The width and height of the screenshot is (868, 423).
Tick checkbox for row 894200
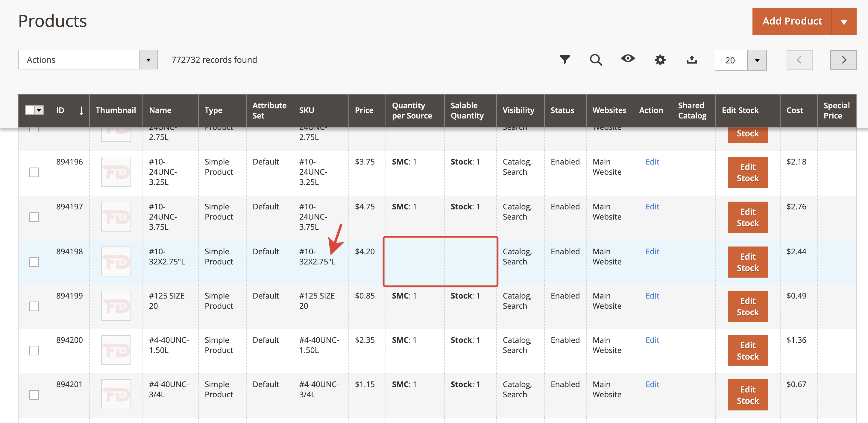click(x=34, y=350)
